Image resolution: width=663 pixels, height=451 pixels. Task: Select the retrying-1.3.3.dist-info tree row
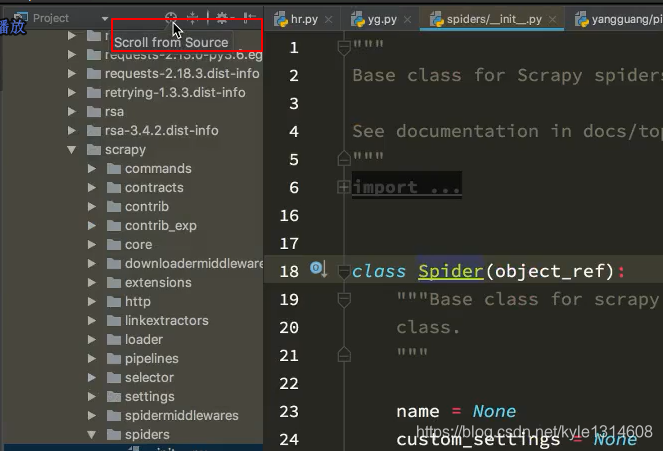134,93
